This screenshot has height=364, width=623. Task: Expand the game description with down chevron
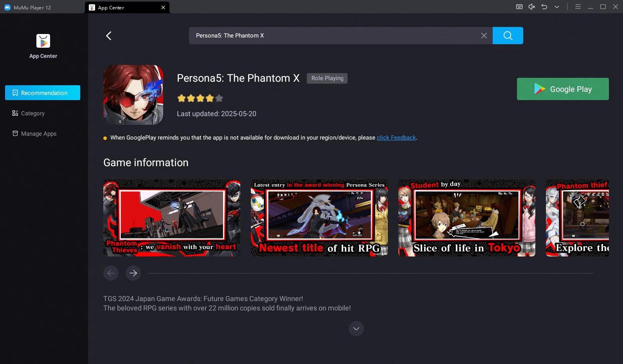[356, 329]
